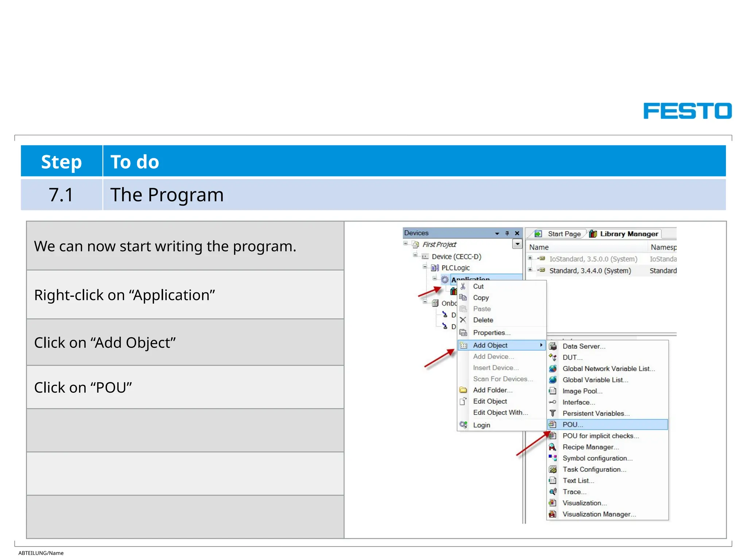The width and height of the screenshot is (747, 560).
Task: Click the Start Page tab icon
Action: click(538, 234)
